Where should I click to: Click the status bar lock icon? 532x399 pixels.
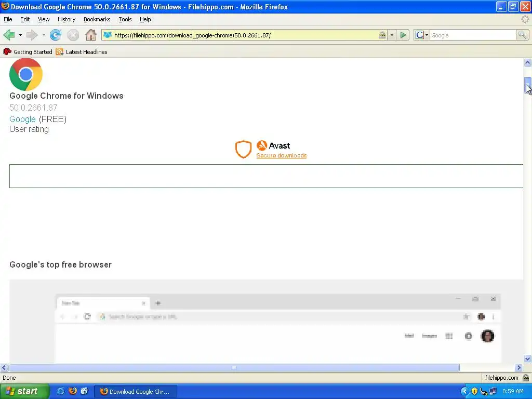click(526, 378)
